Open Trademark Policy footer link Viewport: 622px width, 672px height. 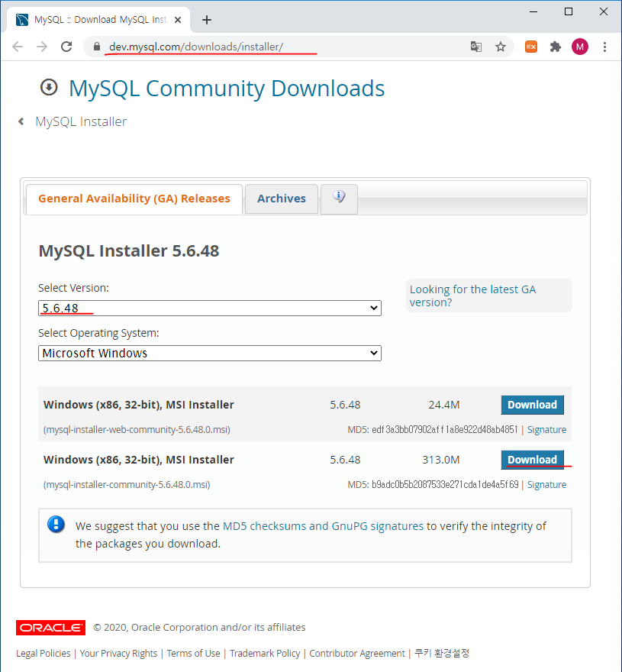point(265,653)
